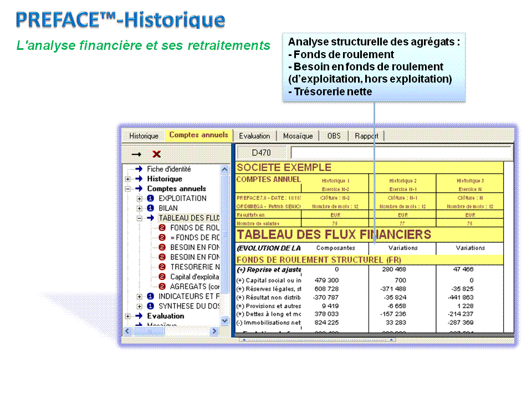Click the blue circle icon beside INDICATEURS ET F

pyautogui.click(x=151, y=296)
